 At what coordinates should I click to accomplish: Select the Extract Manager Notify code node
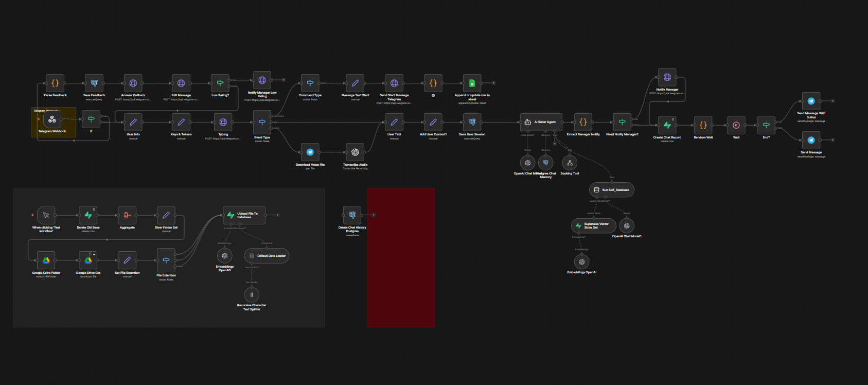[583, 122]
